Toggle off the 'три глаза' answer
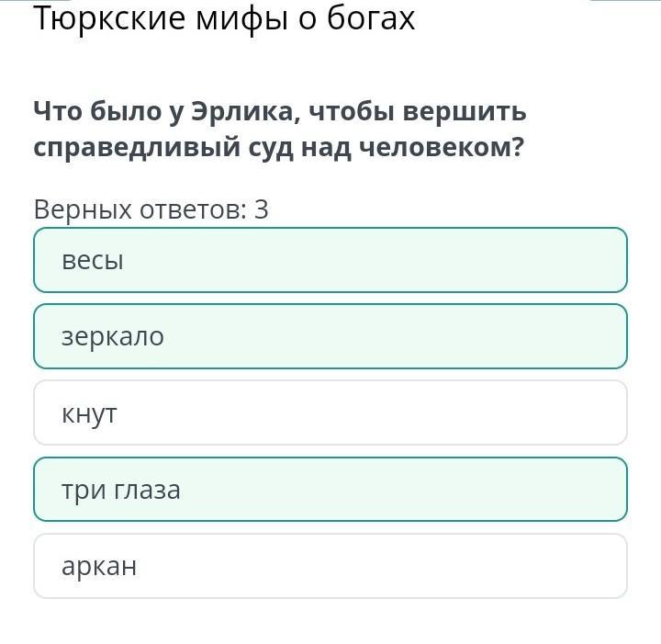 pos(330,490)
